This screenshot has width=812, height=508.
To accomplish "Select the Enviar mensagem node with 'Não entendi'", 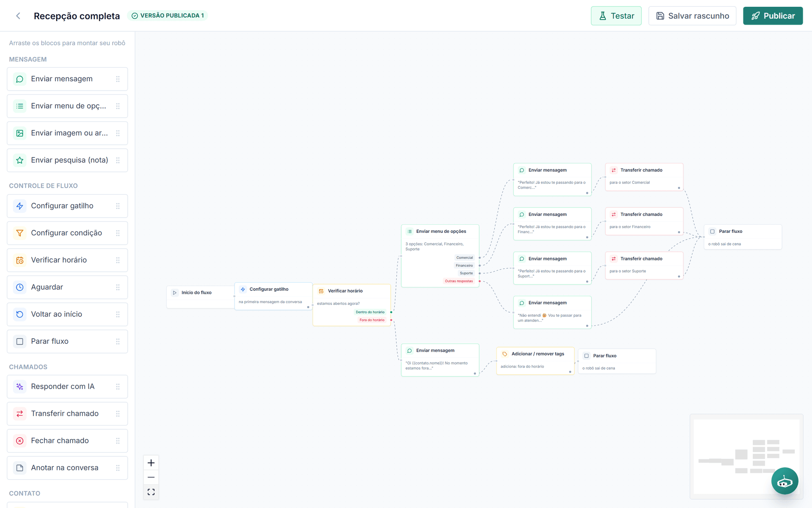I will 552,312.
